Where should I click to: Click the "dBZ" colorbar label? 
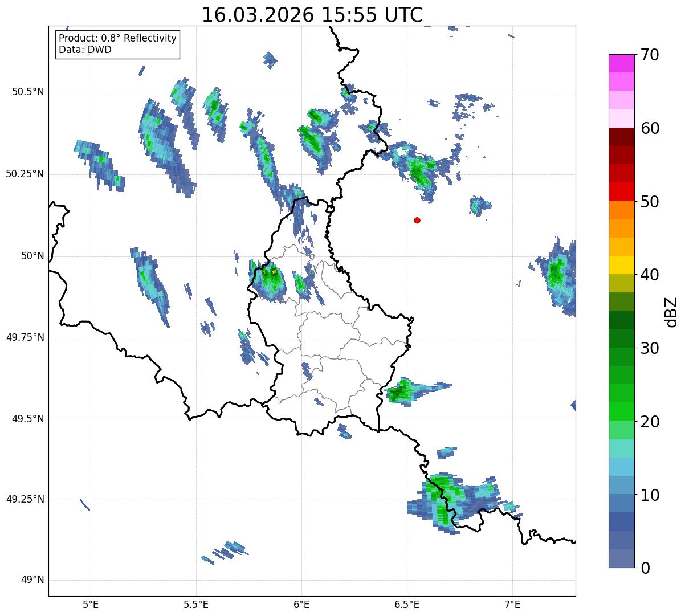click(671, 311)
